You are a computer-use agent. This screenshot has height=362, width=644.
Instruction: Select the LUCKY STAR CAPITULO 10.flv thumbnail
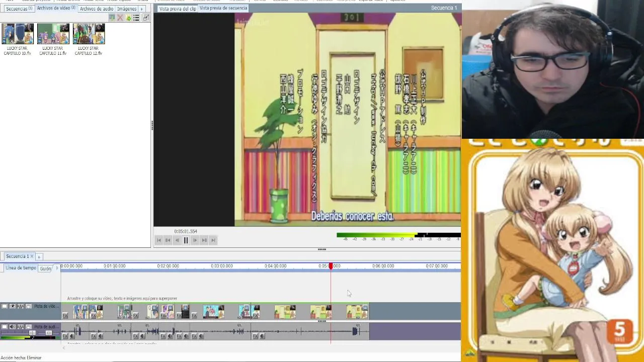click(x=18, y=34)
